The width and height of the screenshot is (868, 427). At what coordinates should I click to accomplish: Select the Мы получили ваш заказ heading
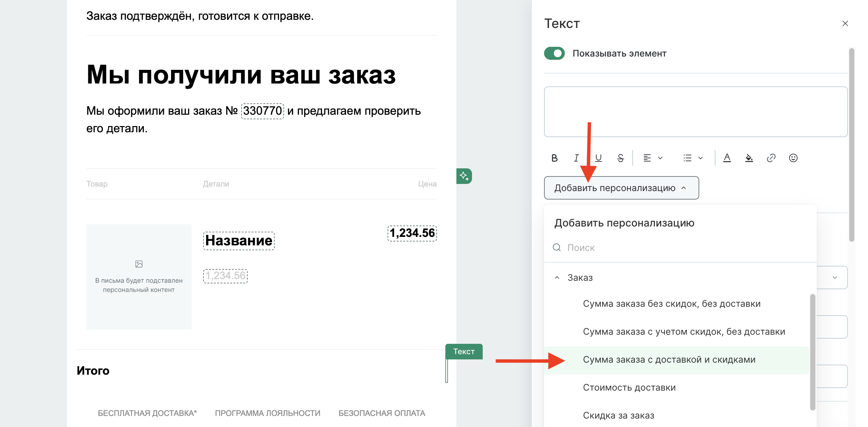(241, 74)
